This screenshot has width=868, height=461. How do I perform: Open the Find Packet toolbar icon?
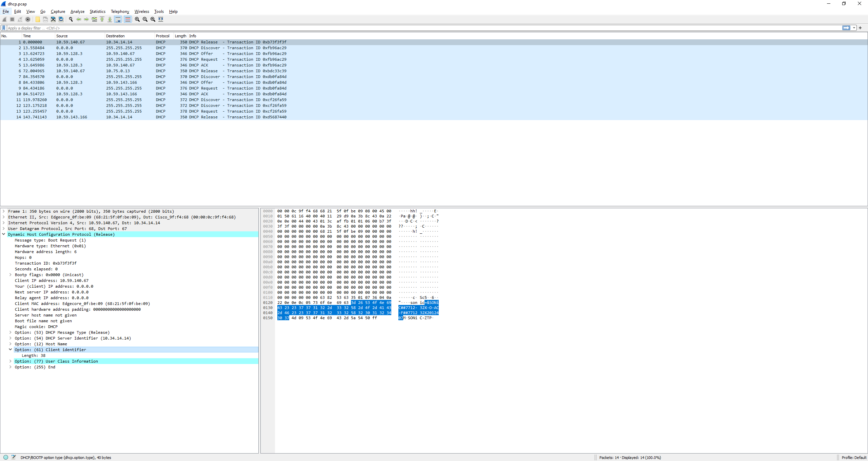pos(71,19)
